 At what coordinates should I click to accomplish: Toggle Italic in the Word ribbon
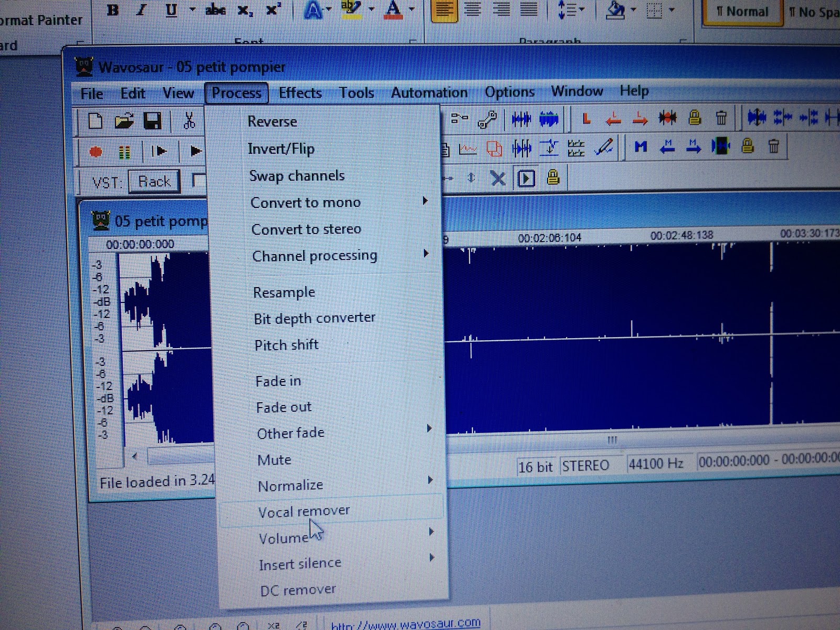tap(141, 10)
